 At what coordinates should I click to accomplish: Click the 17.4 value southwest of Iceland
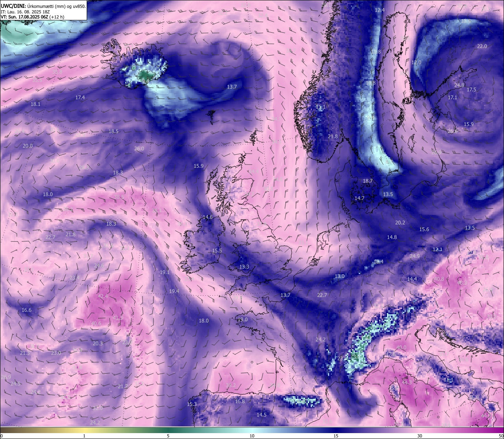pos(80,97)
